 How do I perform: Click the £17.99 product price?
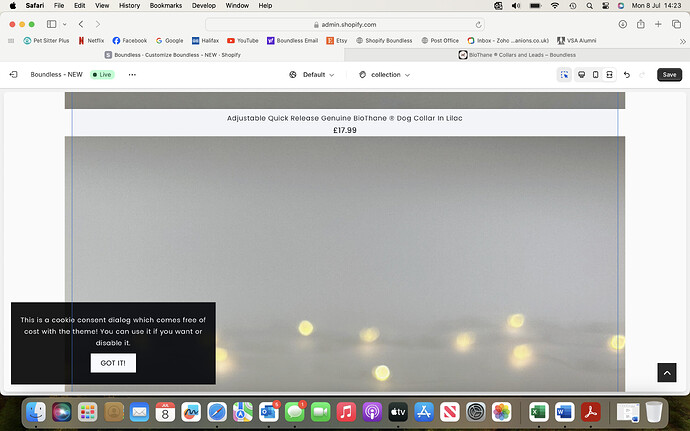point(345,130)
